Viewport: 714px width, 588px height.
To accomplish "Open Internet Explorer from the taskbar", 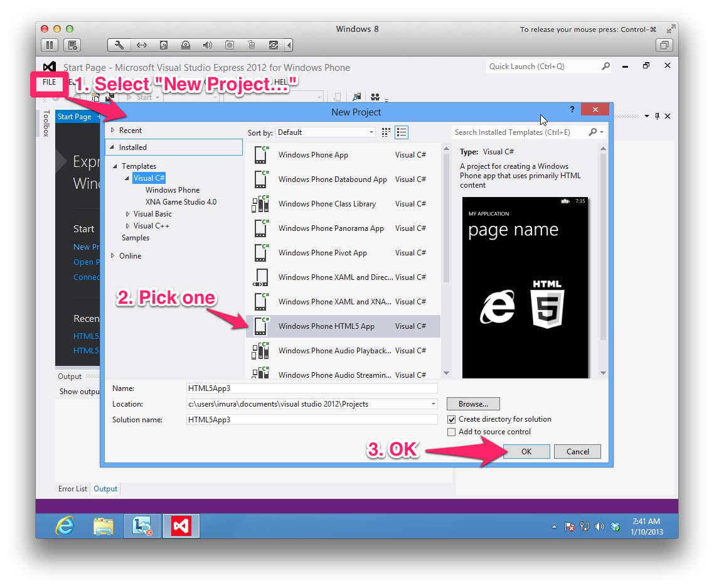I will click(x=65, y=525).
